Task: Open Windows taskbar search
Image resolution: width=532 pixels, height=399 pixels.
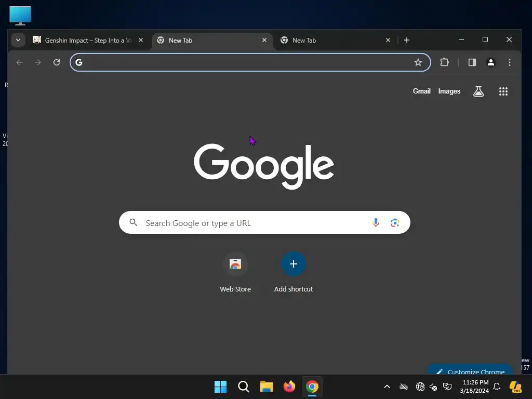Action: coord(243,387)
